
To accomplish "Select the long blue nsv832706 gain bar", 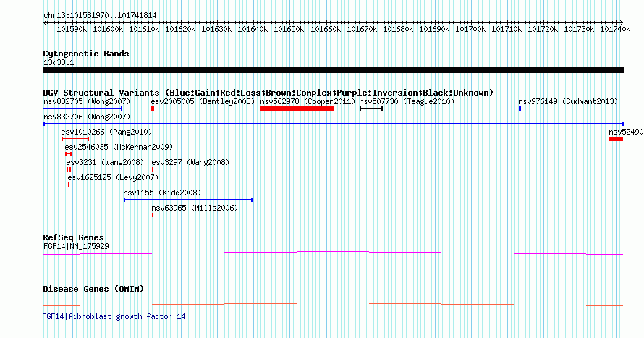I will [x=334, y=124].
